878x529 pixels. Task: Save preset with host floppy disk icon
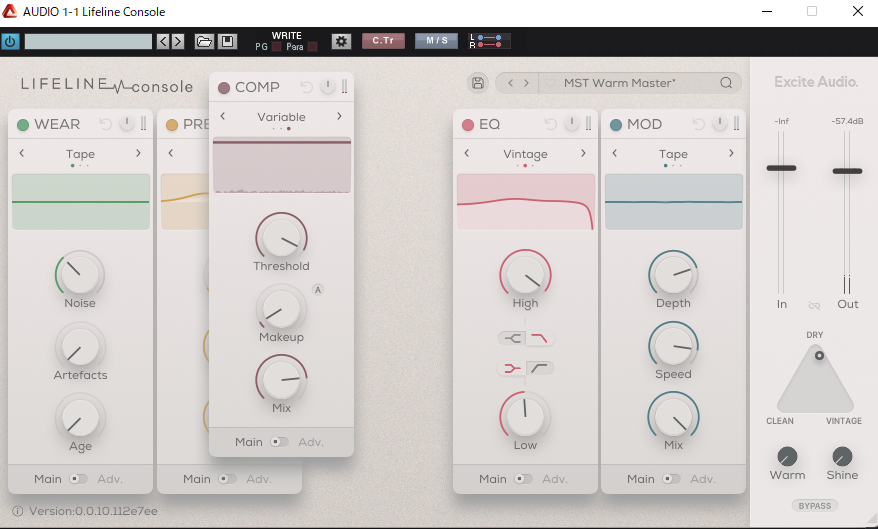pyautogui.click(x=227, y=41)
